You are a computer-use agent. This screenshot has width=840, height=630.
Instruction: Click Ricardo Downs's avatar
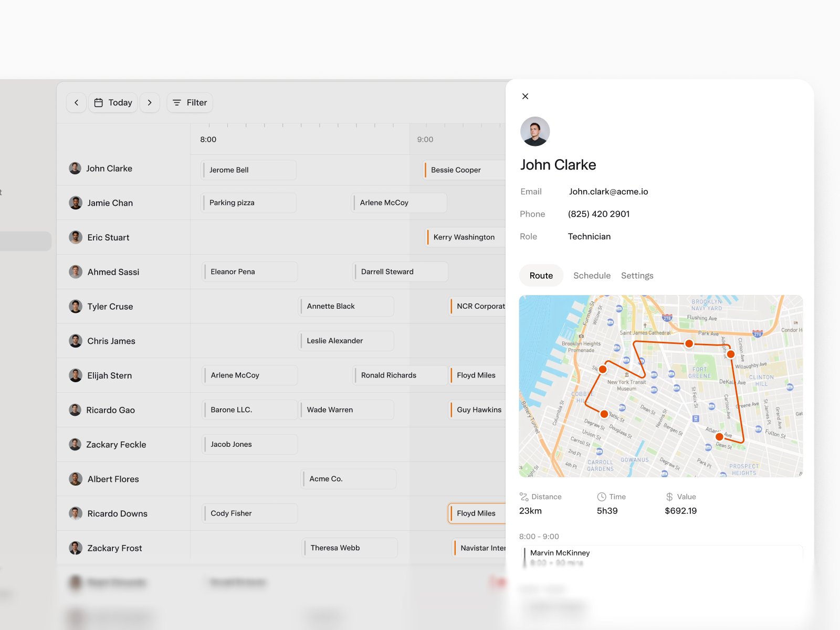(x=76, y=513)
